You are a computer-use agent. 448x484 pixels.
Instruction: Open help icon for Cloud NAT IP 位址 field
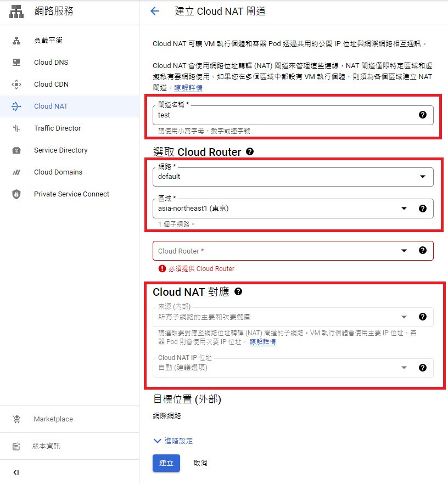(x=423, y=368)
